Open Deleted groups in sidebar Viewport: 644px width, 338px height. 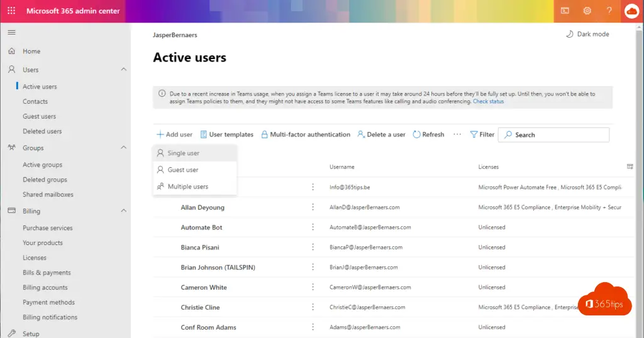pyautogui.click(x=45, y=180)
